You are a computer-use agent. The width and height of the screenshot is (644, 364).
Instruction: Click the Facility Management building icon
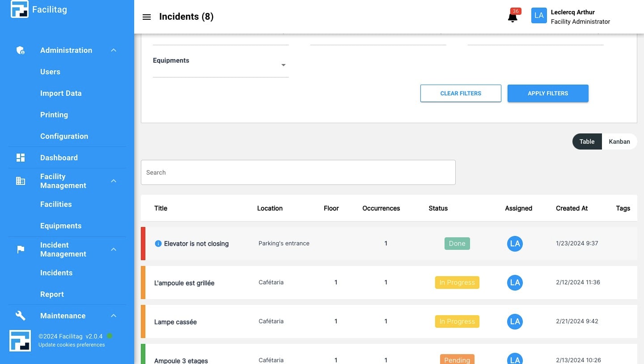pos(20,181)
